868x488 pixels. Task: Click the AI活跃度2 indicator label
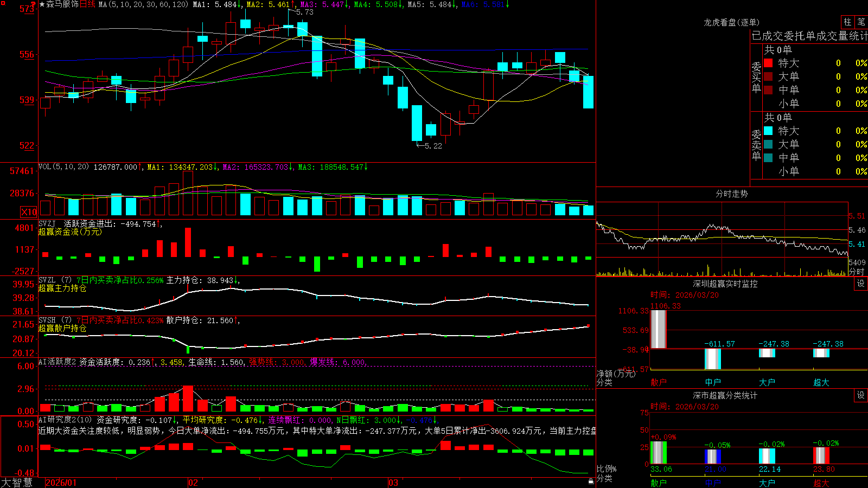point(57,362)
